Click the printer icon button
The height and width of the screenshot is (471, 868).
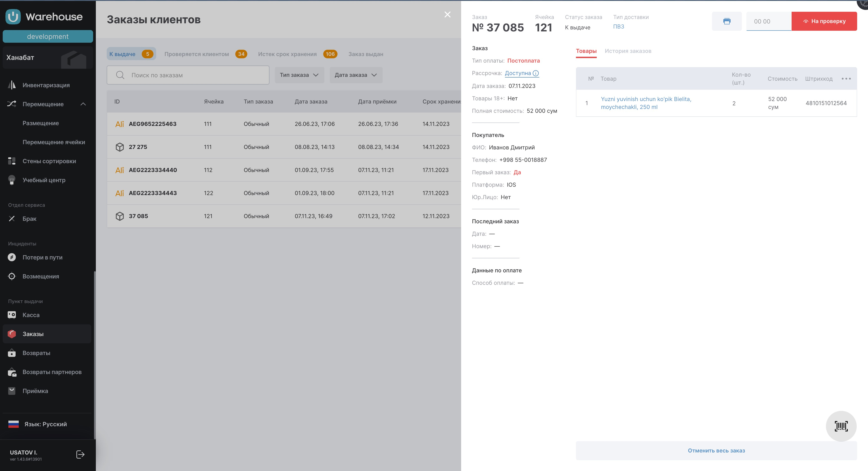(726, 21)
